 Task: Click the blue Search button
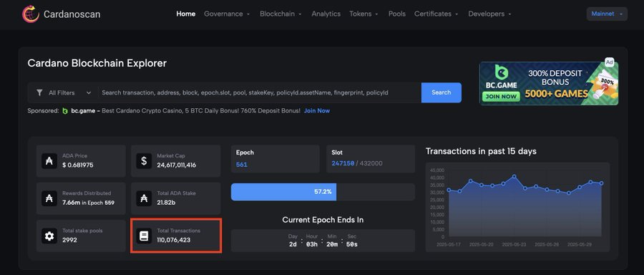pos(441,92)
